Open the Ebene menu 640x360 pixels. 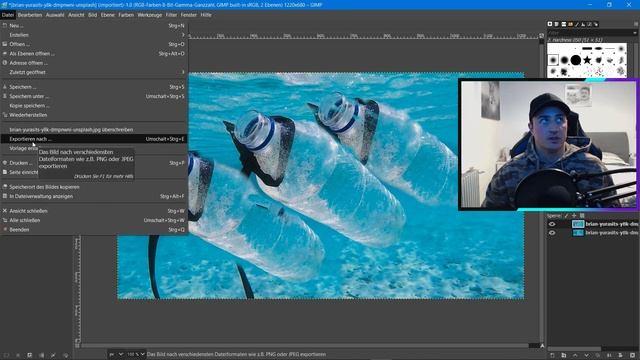108,15
